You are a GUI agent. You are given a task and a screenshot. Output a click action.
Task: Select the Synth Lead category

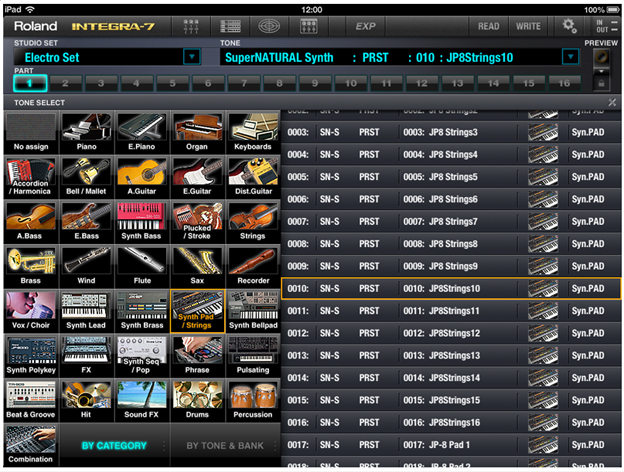pos(86,311)
